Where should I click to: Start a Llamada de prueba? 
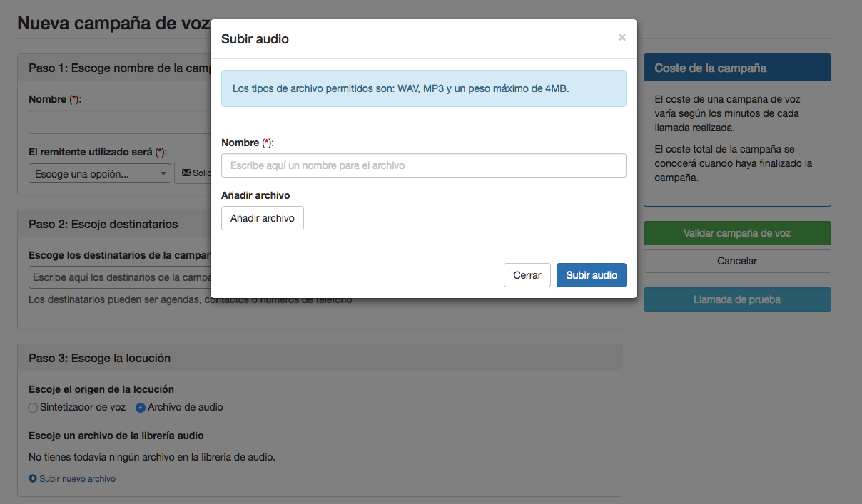point(736,299)
